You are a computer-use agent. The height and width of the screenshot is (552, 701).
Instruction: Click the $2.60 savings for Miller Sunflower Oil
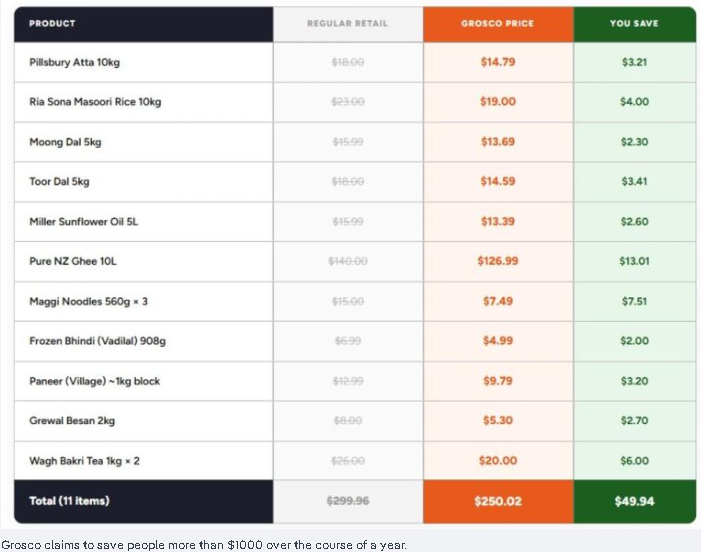tap(634, 222)
